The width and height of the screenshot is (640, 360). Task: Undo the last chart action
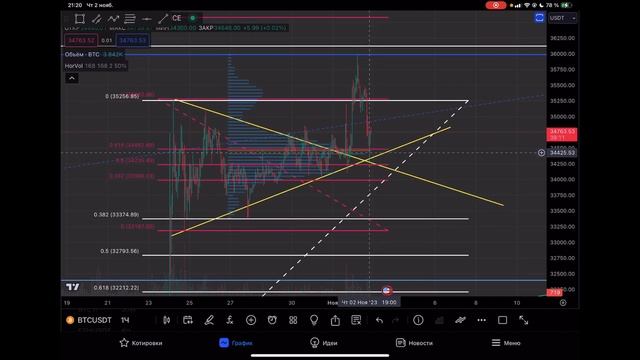tap(379, 320)
